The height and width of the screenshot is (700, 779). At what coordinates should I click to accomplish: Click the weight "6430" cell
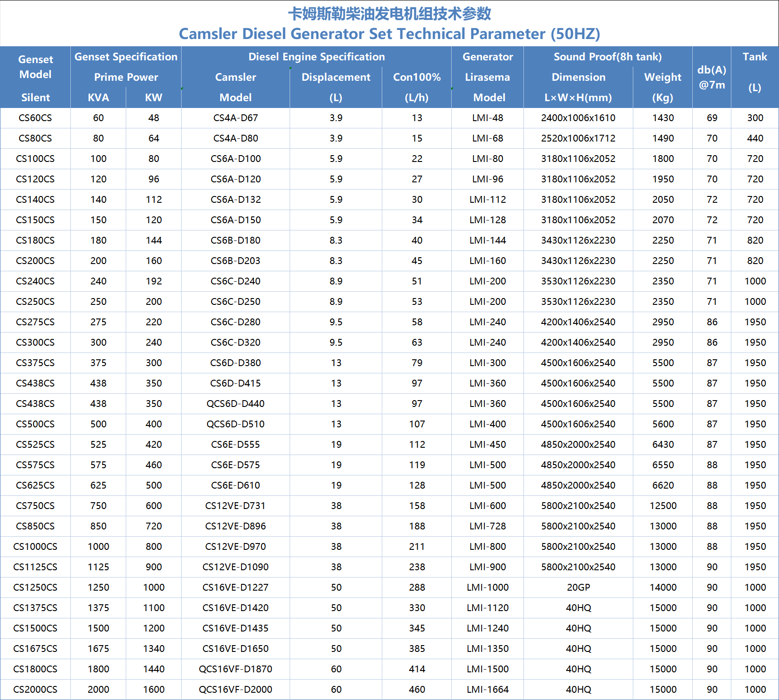663,445
